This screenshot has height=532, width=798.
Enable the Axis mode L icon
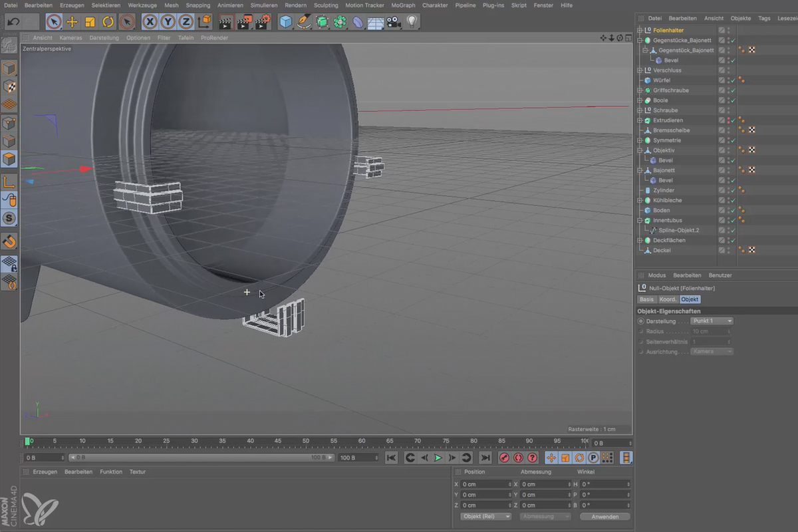click(x=9, y=182)
